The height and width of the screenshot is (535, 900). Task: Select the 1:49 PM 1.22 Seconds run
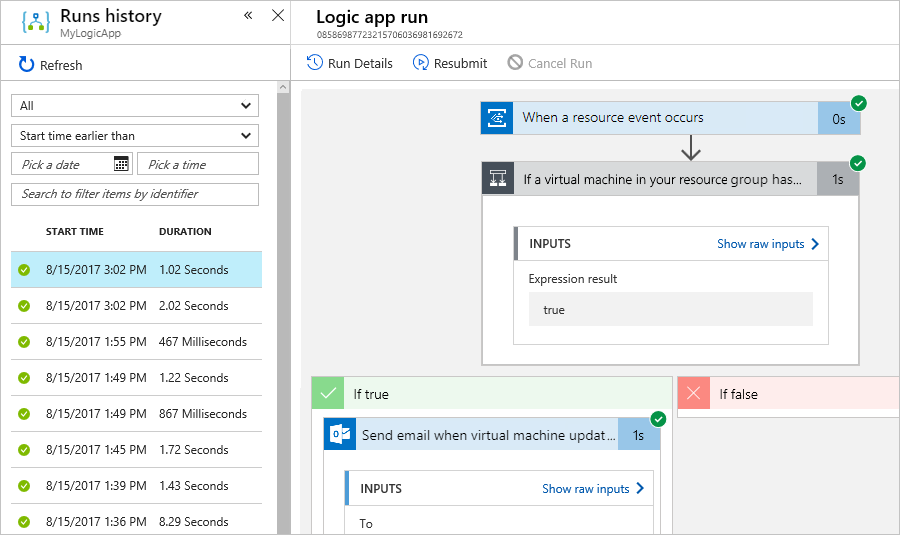137,378
